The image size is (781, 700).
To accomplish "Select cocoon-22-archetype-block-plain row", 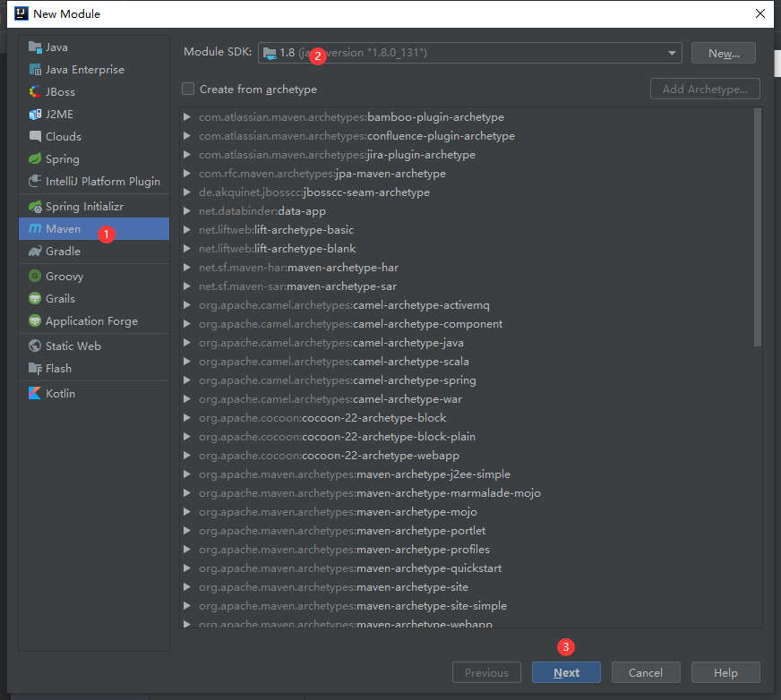I will point(467,436).
